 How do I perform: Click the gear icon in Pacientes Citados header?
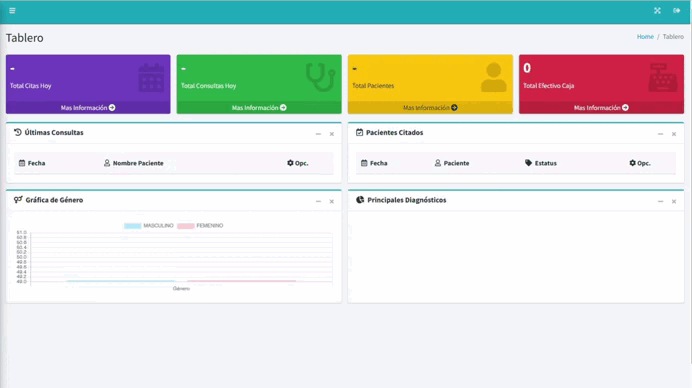pos(632,163)
